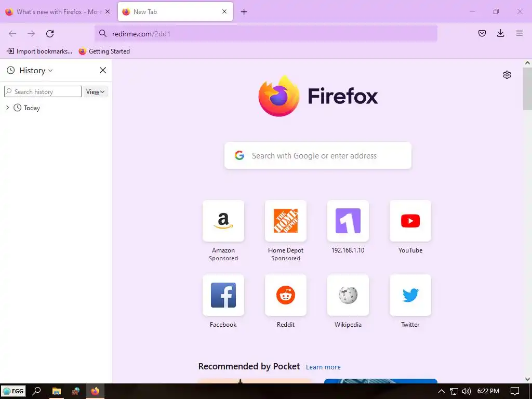
Task: Click the vertical scrollbar thumb
Action: tap(527, 88)
